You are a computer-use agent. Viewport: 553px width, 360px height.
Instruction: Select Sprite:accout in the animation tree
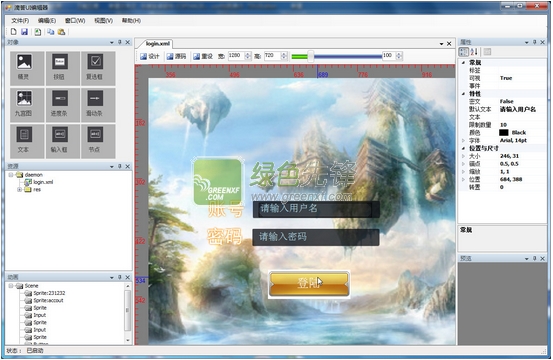pyautogui.click(x=48, y=300)
